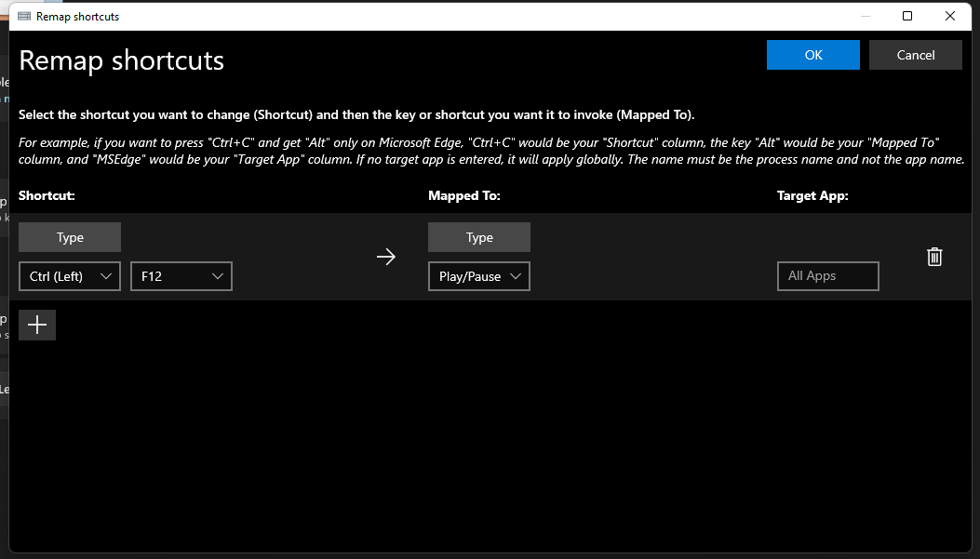The width and height of the screenshot is (980, 559).
Task: Open the F12 key dropdown
Action: pyautogui.click(x=181, y=275)
